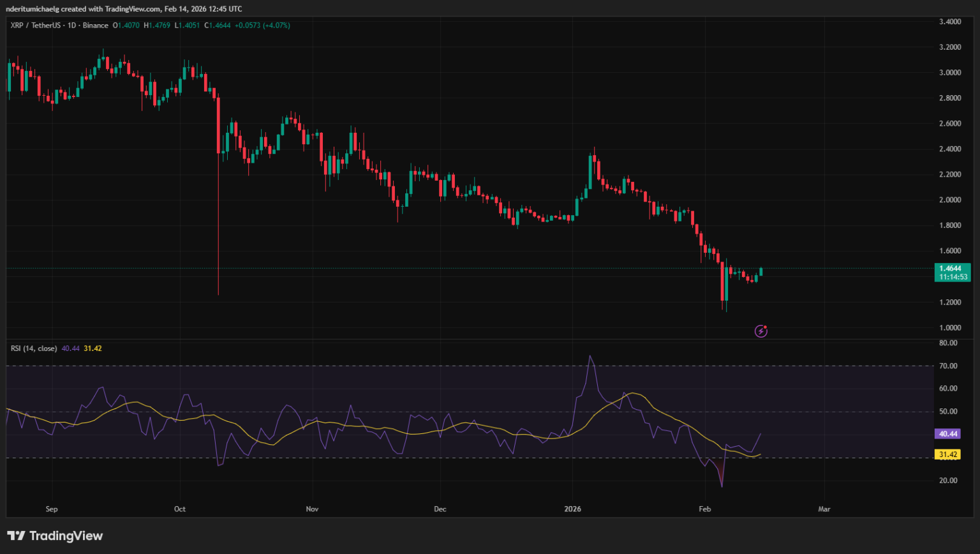The width and height of the screenshot is (980, 554).
Task: Click the 11:14:53 candle countdown timer
Action: pyautogui.click(x=954, y=277)
